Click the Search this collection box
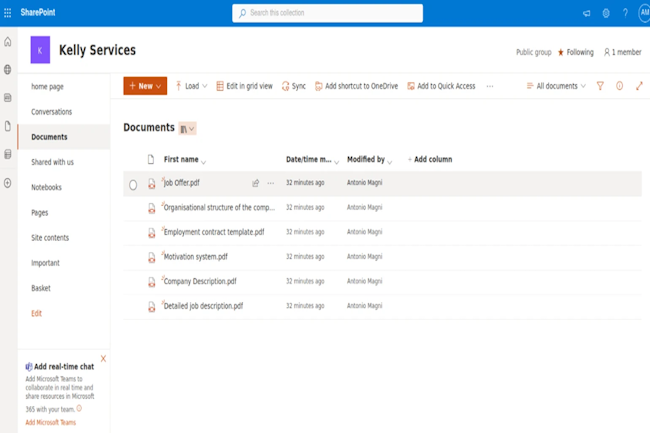The height and width of the screenshot is (433, 650). point(327,13)
